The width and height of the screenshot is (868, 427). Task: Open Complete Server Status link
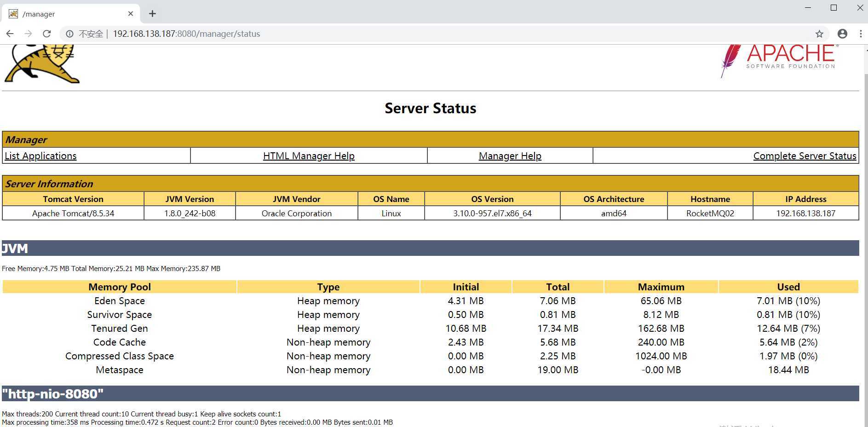point(805,156)
